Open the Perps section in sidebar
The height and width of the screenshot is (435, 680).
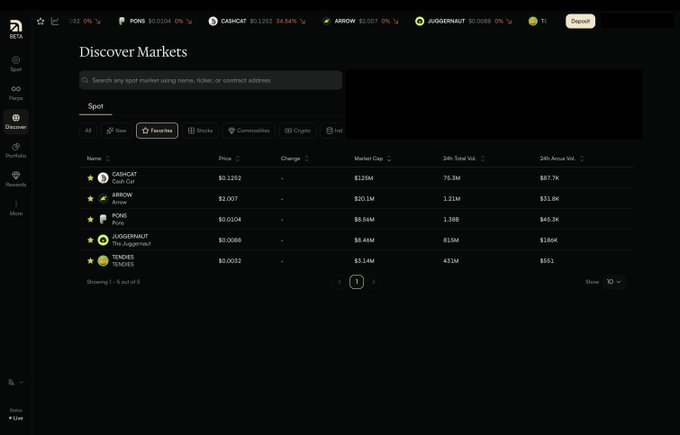click(x=16, y=93)
